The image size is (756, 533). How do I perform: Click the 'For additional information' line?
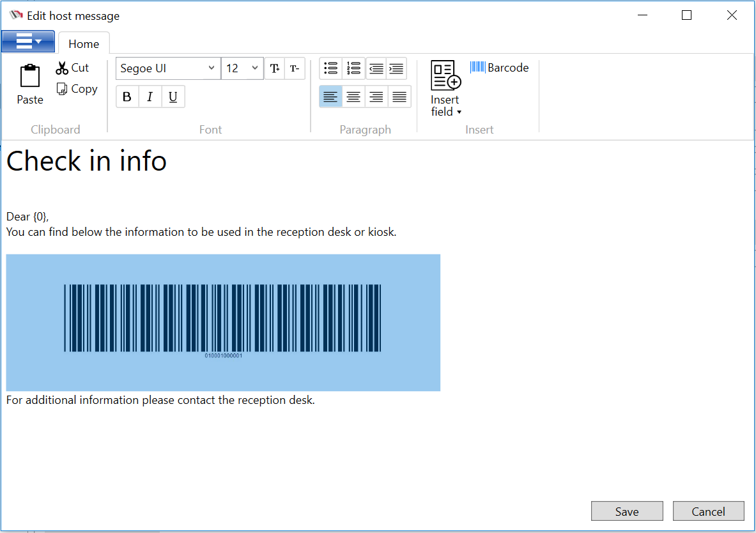click(160, 400)
